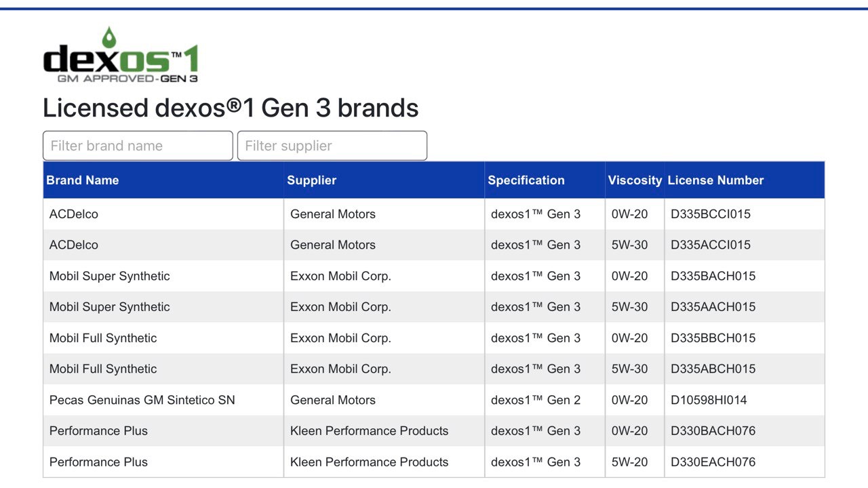Select license number D335AACH015

(713, 307)
